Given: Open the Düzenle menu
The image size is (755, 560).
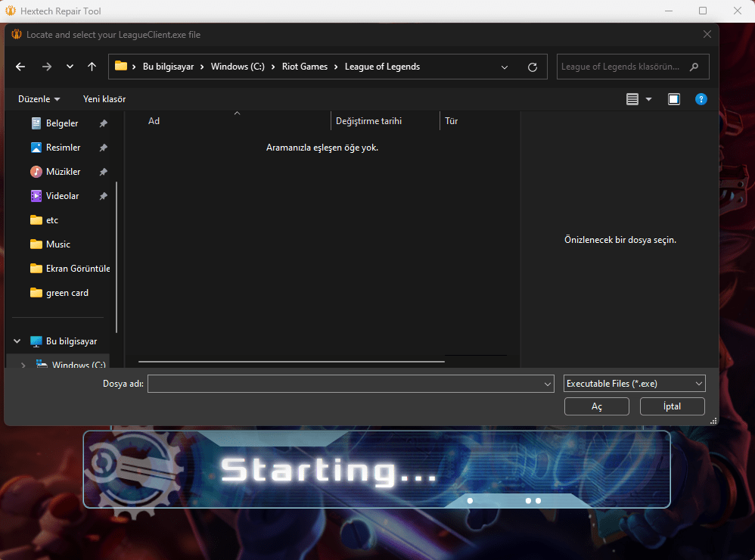Looking at the screenshot, I should [39, 99].
